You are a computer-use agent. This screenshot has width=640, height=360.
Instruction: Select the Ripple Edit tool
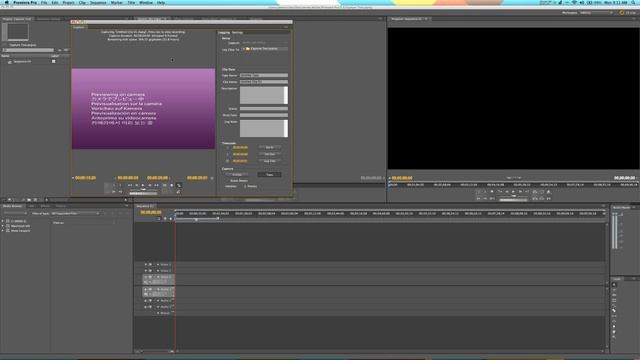click(614, 295)
